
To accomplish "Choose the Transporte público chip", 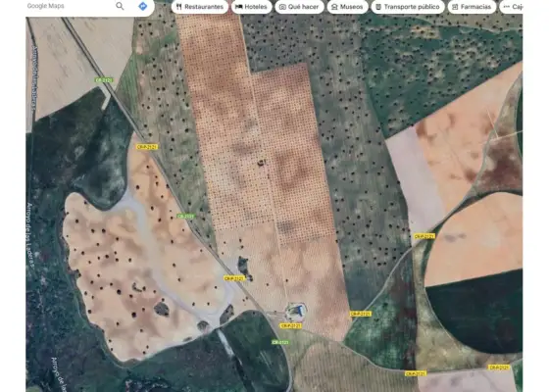I will click(x=408, y=7).
